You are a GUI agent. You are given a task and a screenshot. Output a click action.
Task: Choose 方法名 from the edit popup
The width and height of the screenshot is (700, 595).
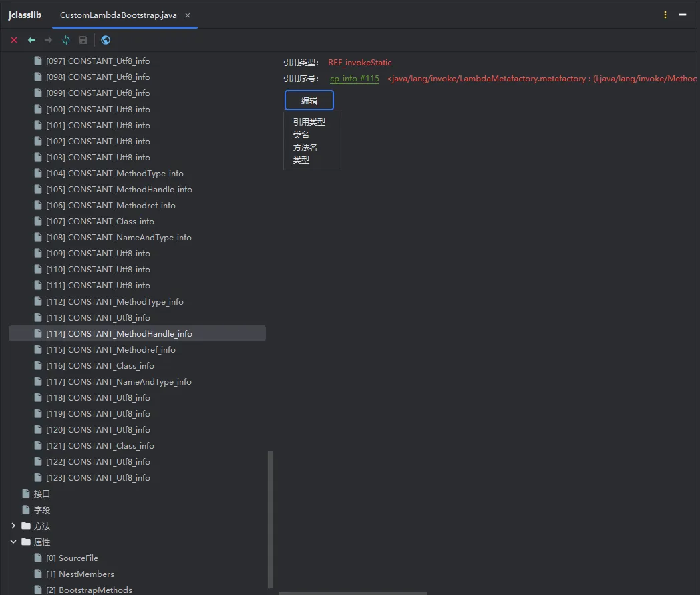(305, 148)
